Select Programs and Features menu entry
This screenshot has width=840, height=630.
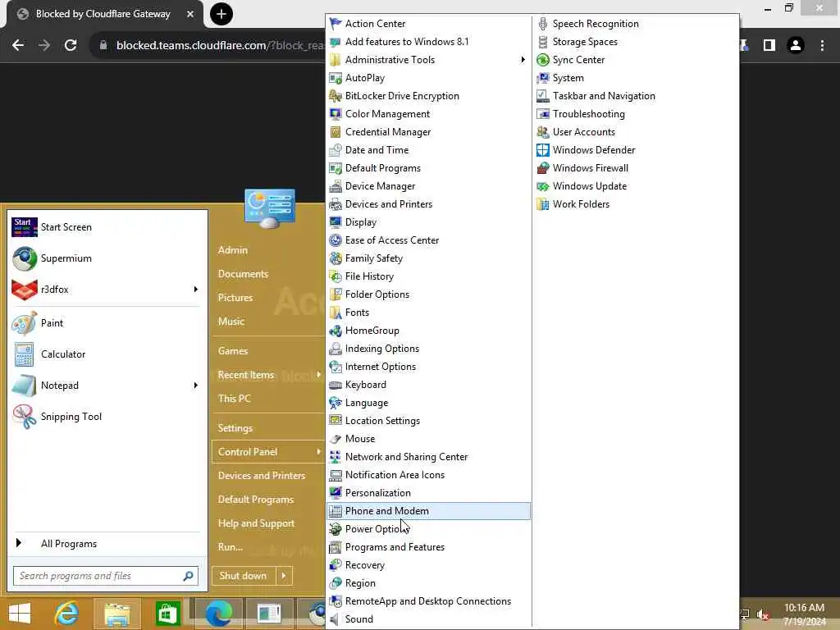(429, 547)
